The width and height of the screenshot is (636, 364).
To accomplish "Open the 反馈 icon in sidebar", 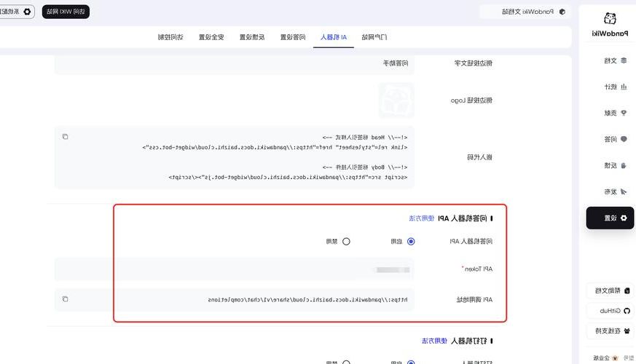I will click(624, 165).
